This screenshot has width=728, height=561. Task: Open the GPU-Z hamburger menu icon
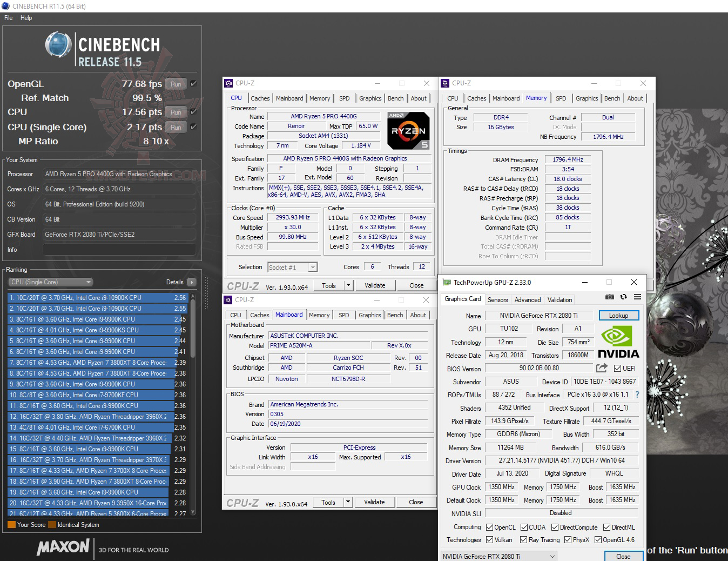coord(638,297)
